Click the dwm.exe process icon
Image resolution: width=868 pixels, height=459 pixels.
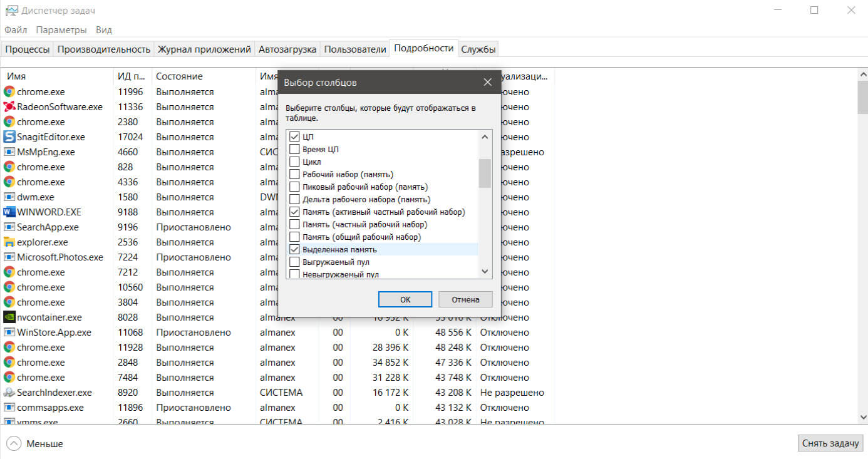(9, 197)
